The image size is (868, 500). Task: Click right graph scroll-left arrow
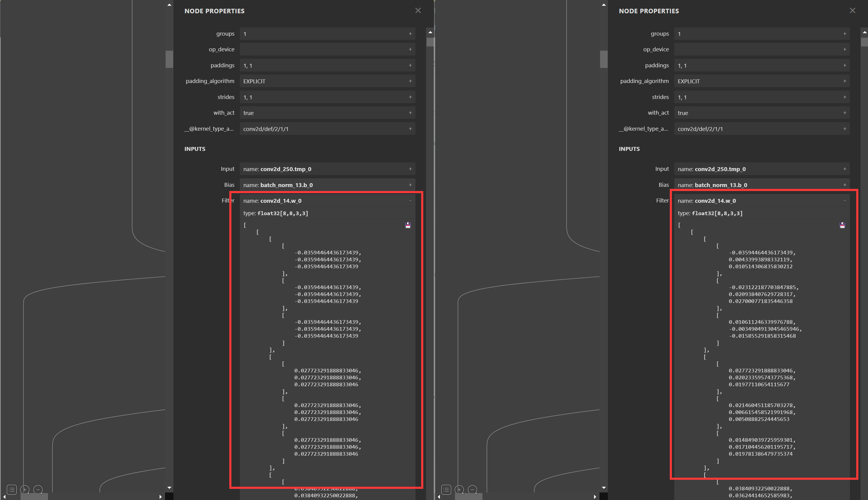tap(438, 497)
